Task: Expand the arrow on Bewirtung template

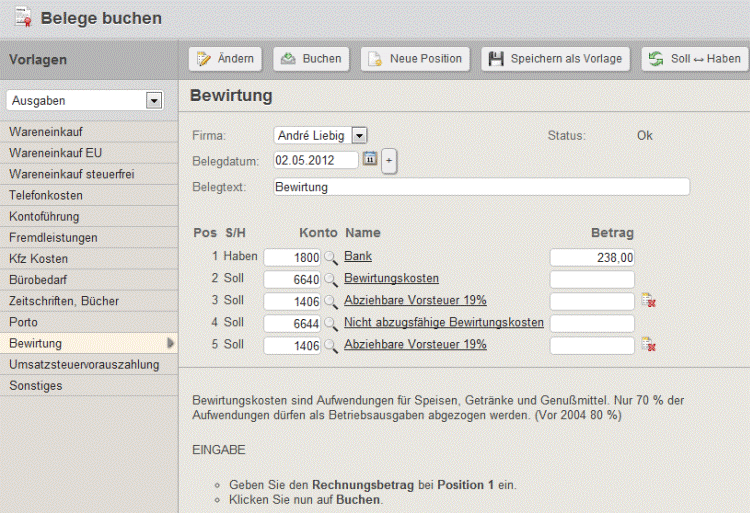Action: tap(170, 343)
